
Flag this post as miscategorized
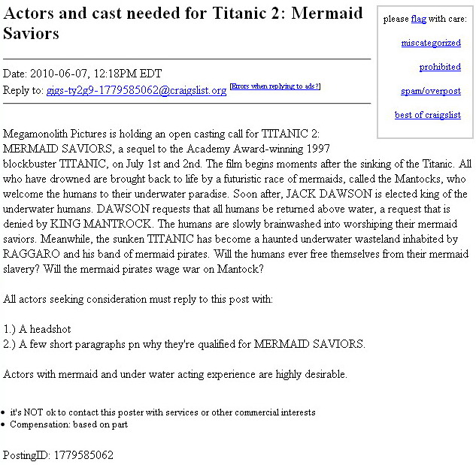tap(431, 43)
